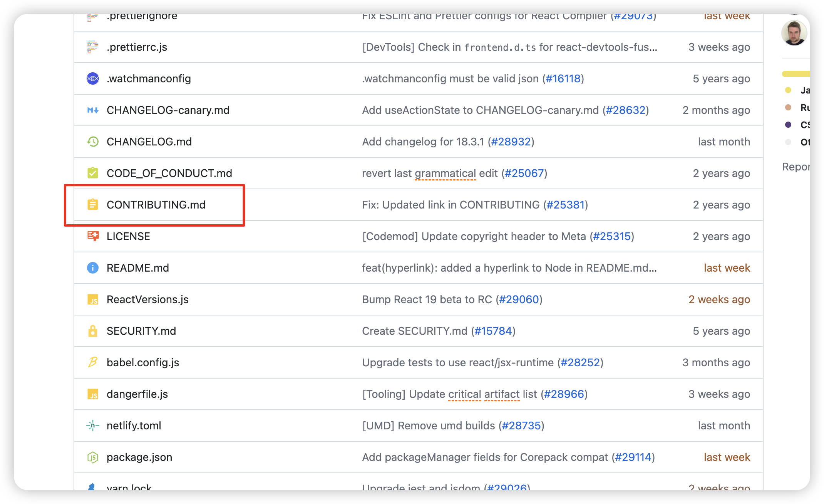Open issue link #28735 on netlify.toml row
Screen dimensions: 824x504
click(521, 426)
